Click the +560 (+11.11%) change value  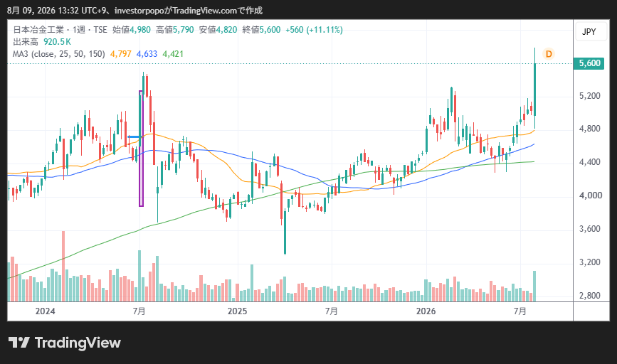[x=314, y=30]
